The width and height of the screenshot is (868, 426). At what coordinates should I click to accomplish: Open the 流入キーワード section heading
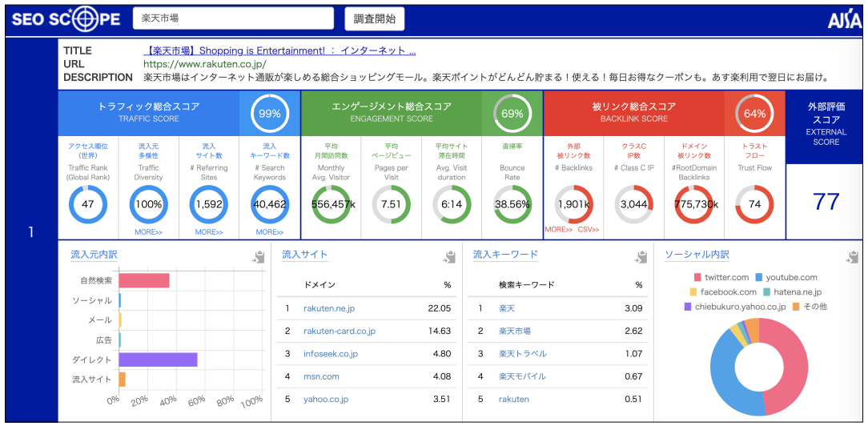505,255
